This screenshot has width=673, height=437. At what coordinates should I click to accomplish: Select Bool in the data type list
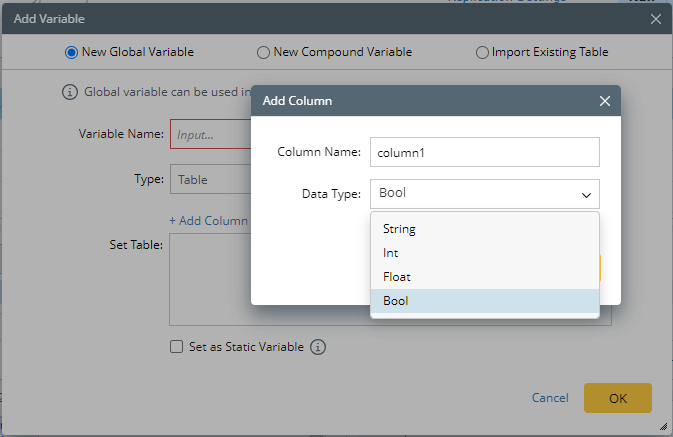(x=484, y=300)
